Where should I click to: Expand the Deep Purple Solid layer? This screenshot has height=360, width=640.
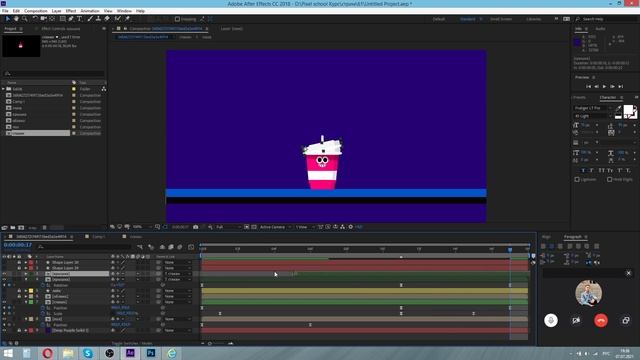(x=26, y=330)
